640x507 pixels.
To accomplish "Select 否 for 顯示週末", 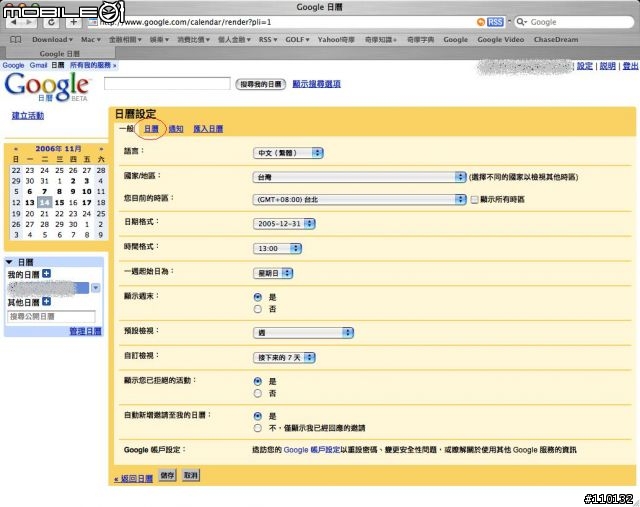I will 258,309.
